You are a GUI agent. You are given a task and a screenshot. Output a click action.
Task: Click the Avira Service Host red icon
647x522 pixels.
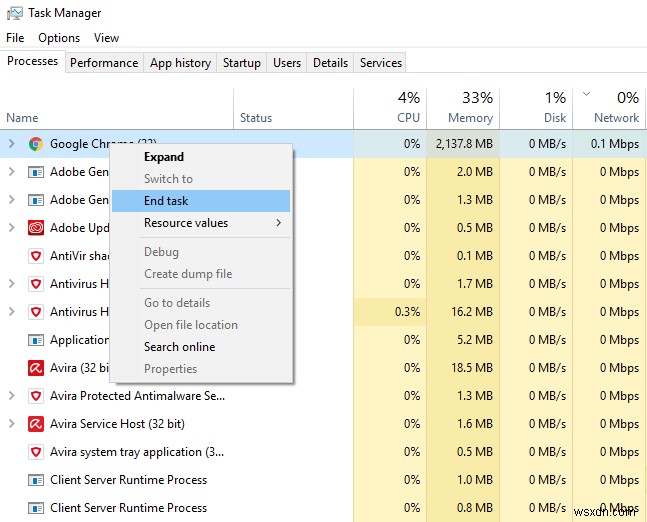tap(36, 424)
